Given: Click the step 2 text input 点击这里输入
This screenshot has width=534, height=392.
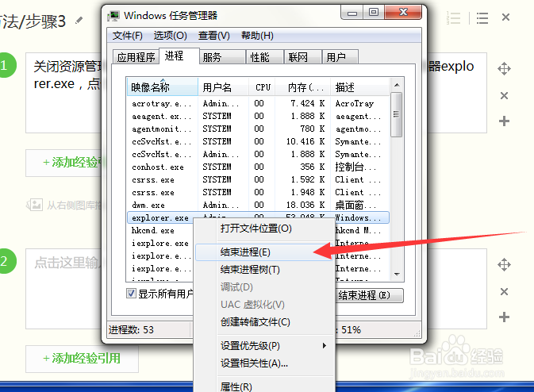Looking at the screenshot, I should click(x=65, y=289).
